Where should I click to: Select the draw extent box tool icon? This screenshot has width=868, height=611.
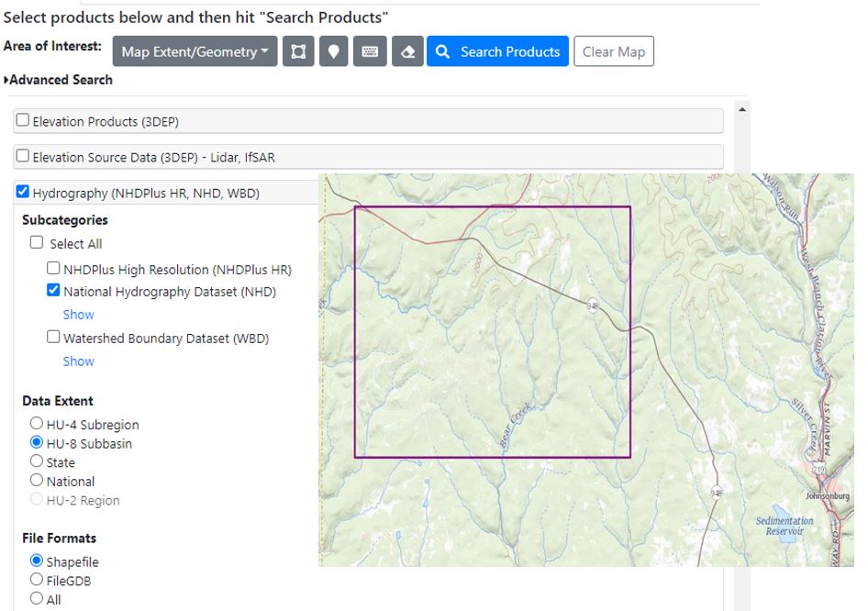point(298,51)
